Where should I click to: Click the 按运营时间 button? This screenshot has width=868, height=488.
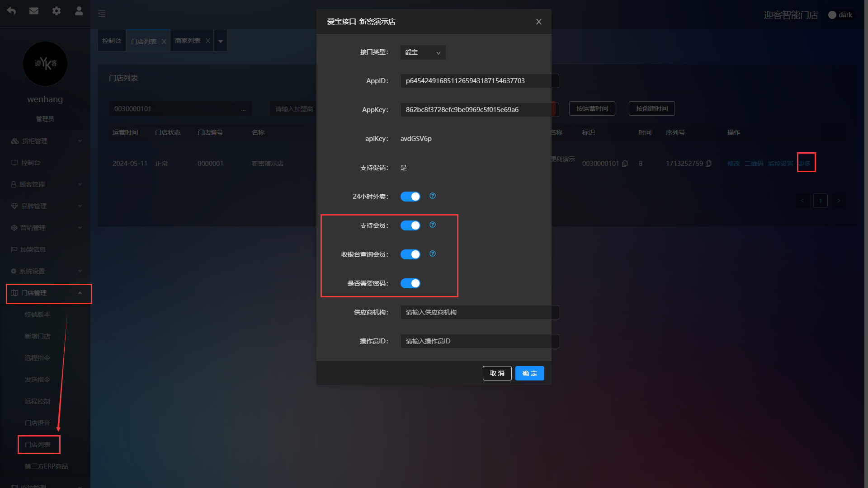click(x=592, y=108)
